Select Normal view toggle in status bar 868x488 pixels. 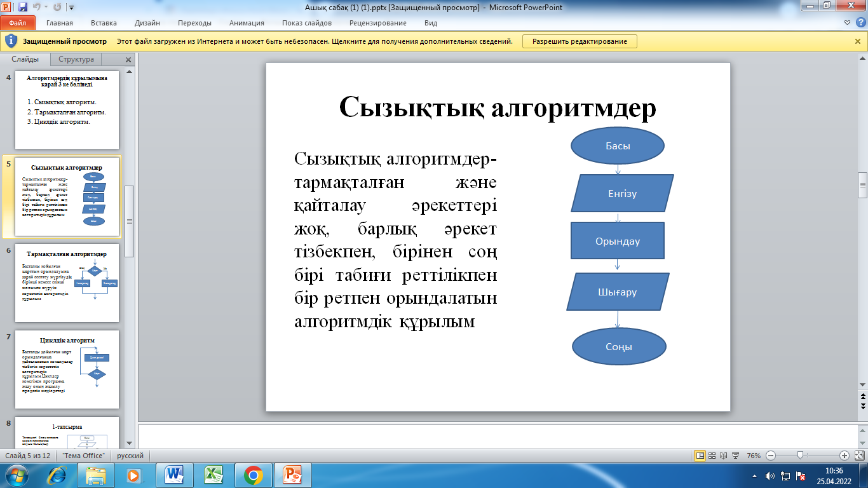700,456
